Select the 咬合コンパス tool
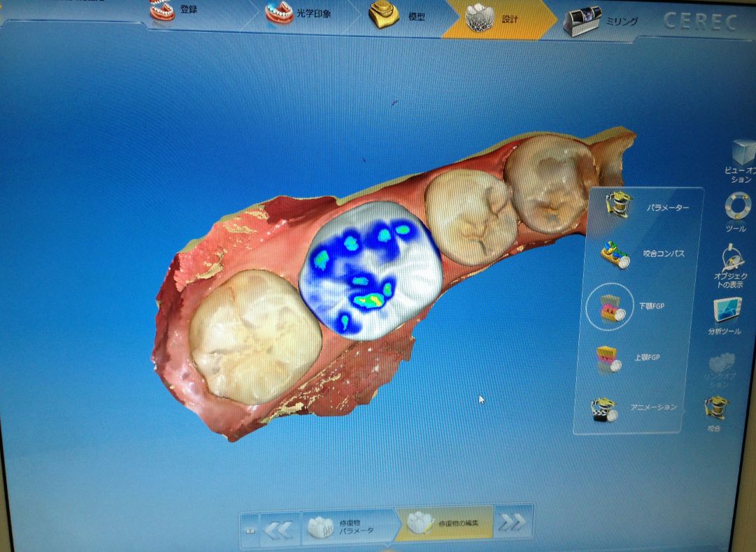 [641, 254]
